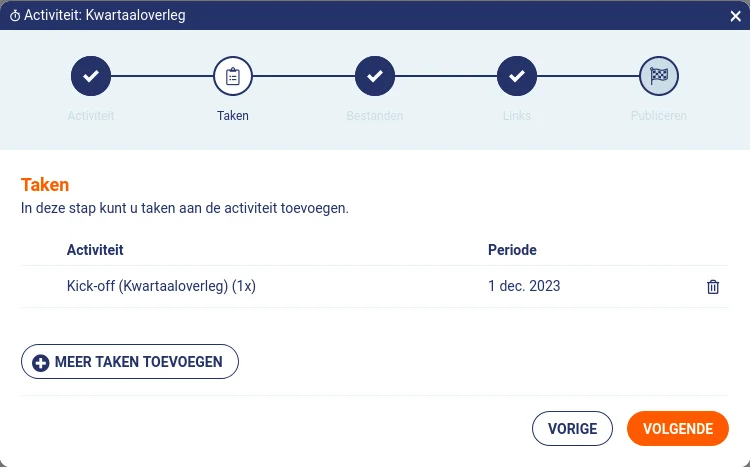The height and width of the screenshot is (467, 750).
Task: Jump to Publiceren checkered flag icon
Action: coord(659,76)
